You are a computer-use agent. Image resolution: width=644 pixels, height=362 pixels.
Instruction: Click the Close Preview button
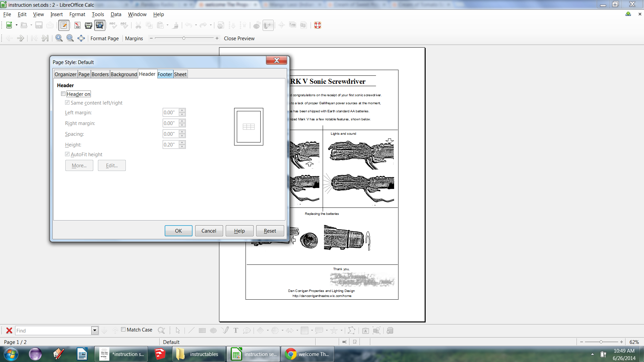point(239,38)
